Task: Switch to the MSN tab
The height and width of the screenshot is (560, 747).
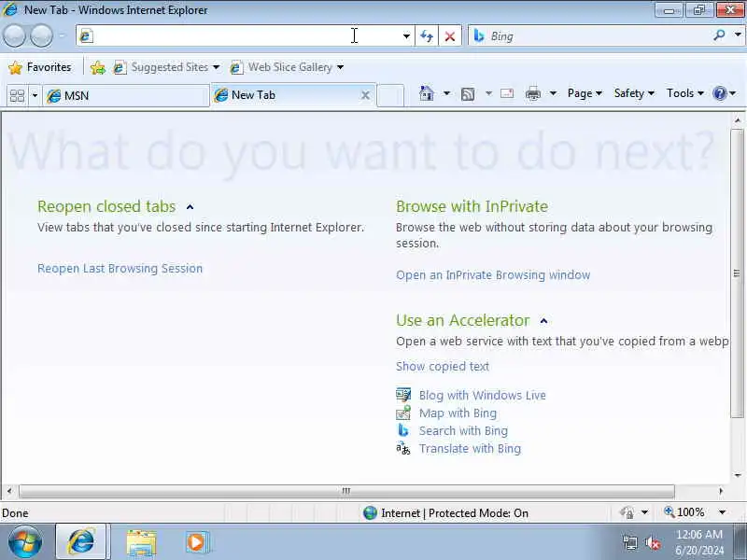Action: (126, 96)
